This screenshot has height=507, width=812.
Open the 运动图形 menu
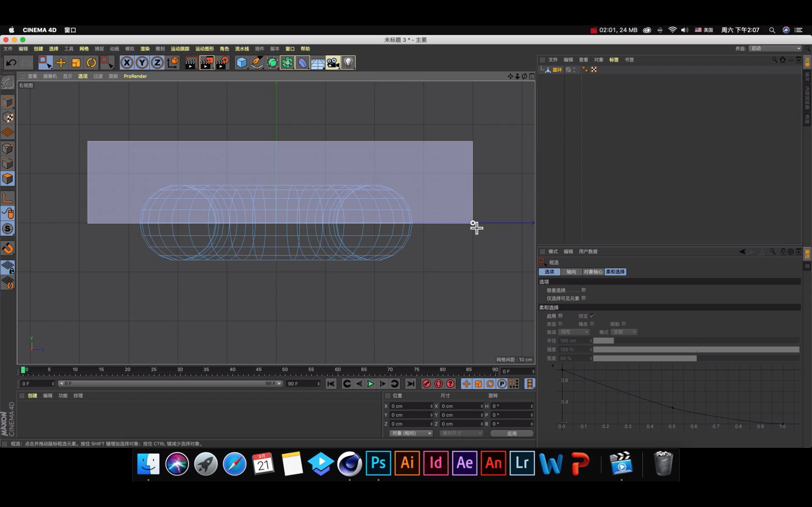[204, 49]
